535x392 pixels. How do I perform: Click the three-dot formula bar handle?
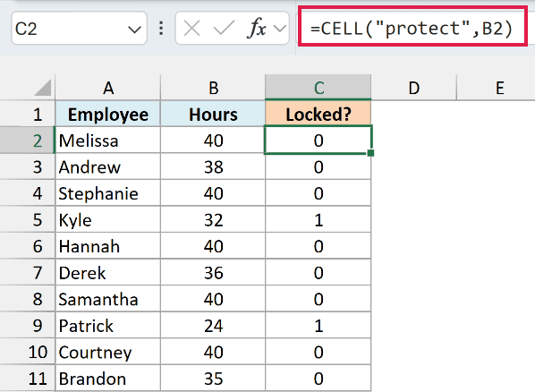tap(161, 29)
